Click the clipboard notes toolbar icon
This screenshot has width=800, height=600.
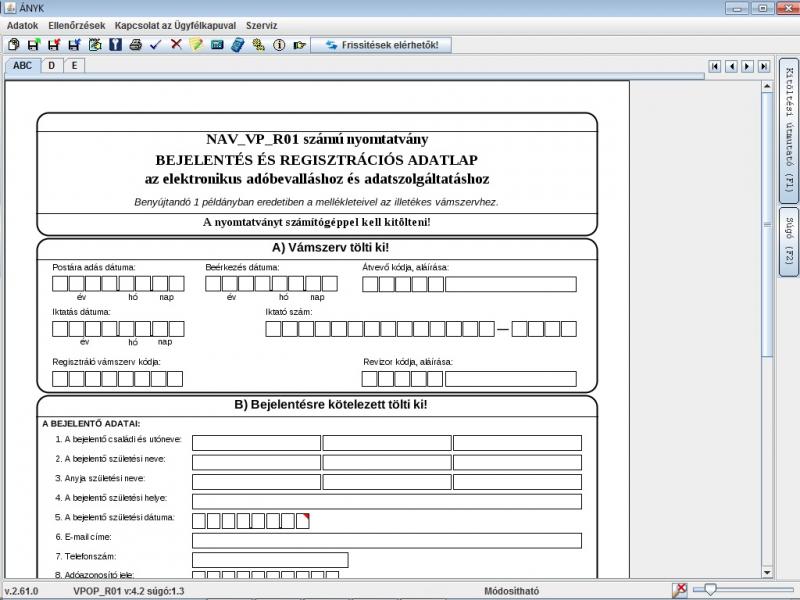[x=95, y=45]
